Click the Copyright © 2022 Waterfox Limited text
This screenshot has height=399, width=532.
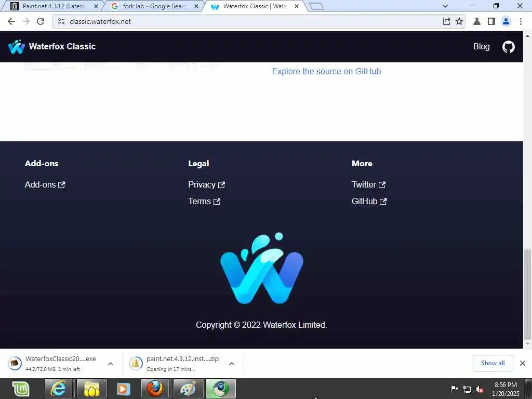pos(261,325)
